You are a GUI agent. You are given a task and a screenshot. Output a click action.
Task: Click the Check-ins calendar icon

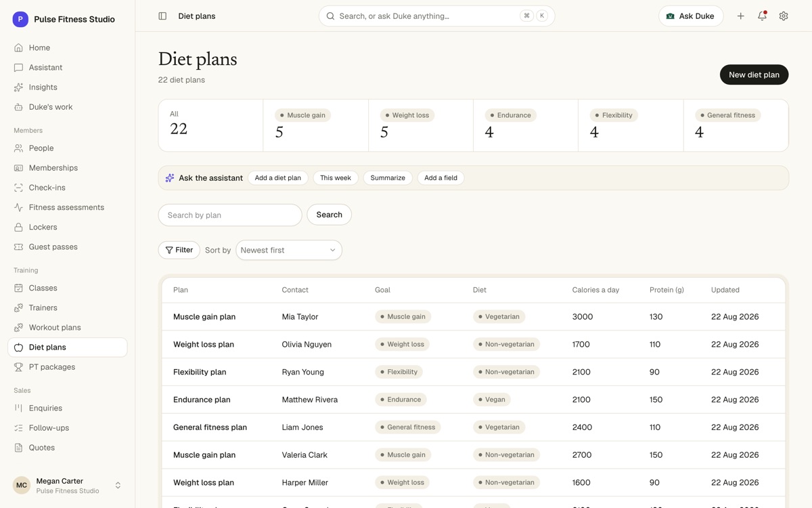[18, 188]
